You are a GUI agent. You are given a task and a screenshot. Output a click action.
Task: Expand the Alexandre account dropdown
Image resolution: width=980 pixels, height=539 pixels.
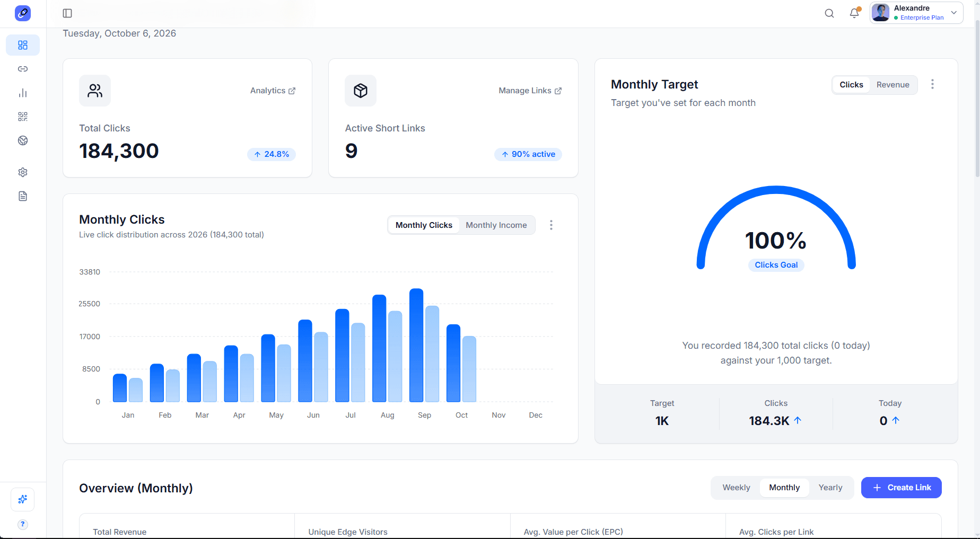click(916, 13)
